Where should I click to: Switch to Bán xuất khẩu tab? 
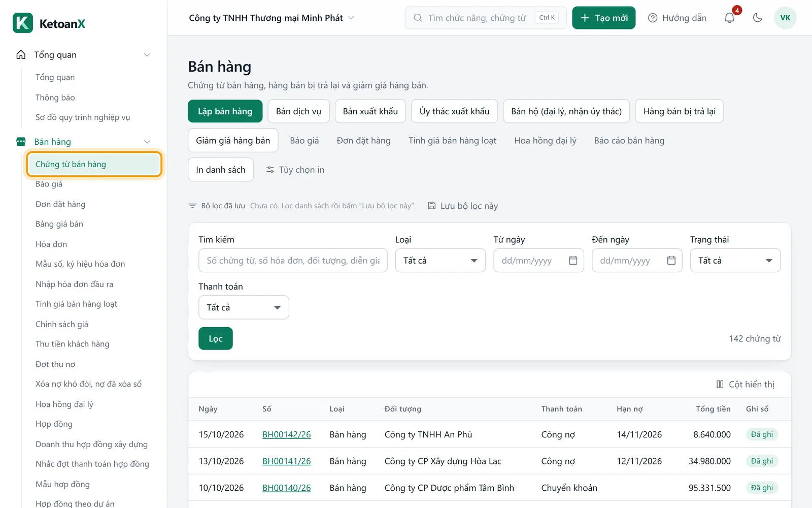(x=370, y=111)
